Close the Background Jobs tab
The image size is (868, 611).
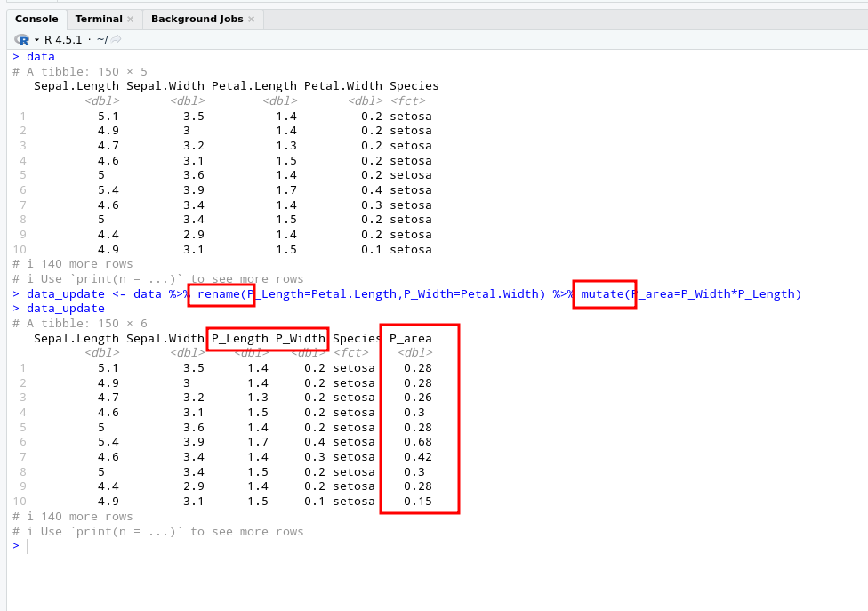(x=252, y=19)
